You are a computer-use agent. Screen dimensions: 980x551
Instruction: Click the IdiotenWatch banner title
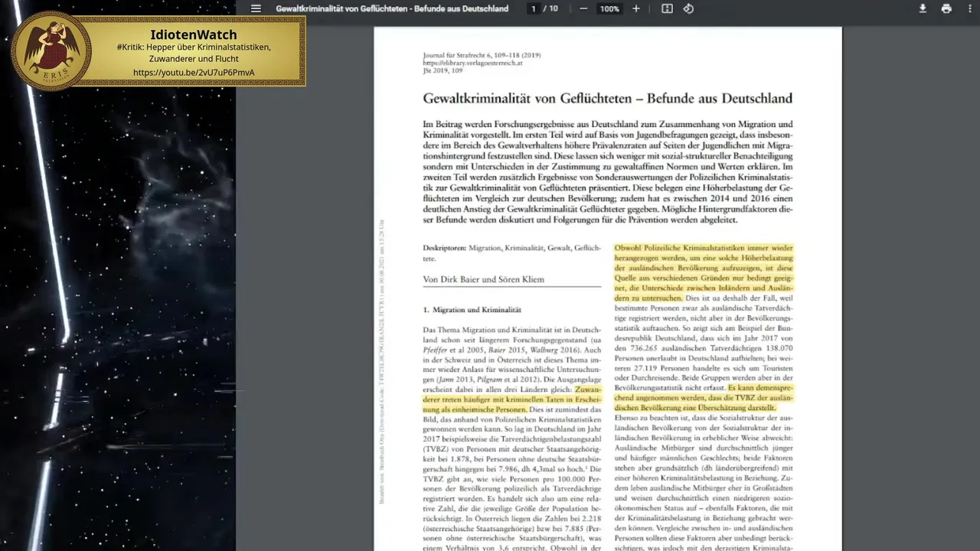click(194, 34)
